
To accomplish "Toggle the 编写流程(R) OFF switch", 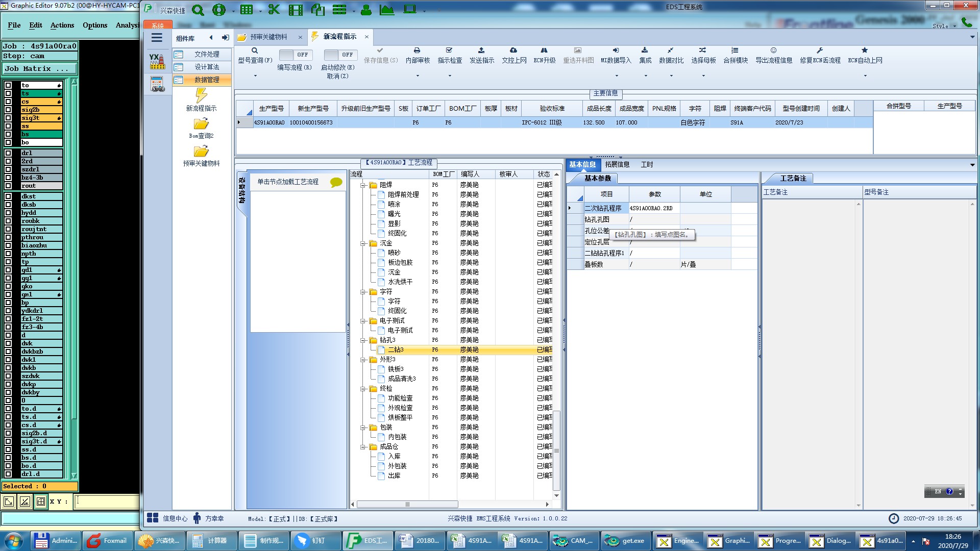I will (x=296, y=55).
